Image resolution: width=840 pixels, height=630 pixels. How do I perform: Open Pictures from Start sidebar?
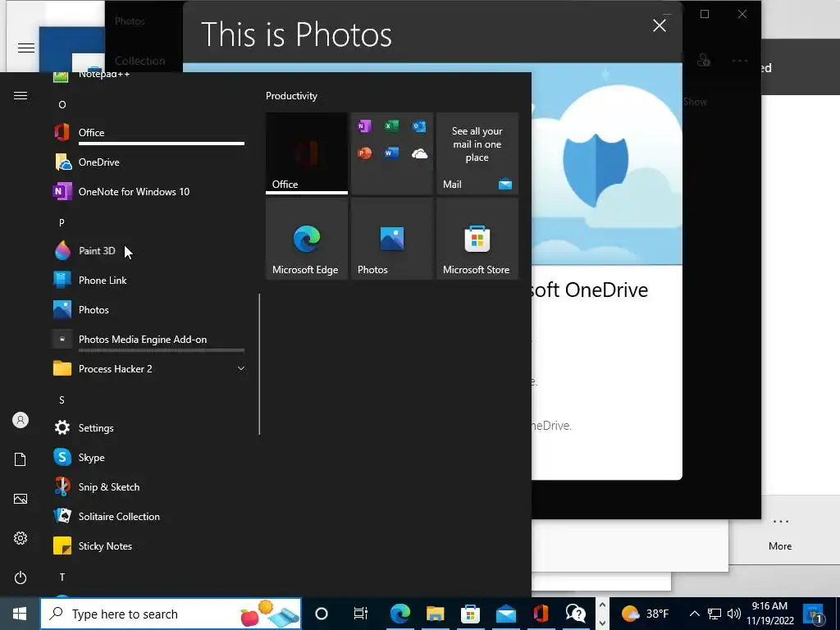point(21,499)
